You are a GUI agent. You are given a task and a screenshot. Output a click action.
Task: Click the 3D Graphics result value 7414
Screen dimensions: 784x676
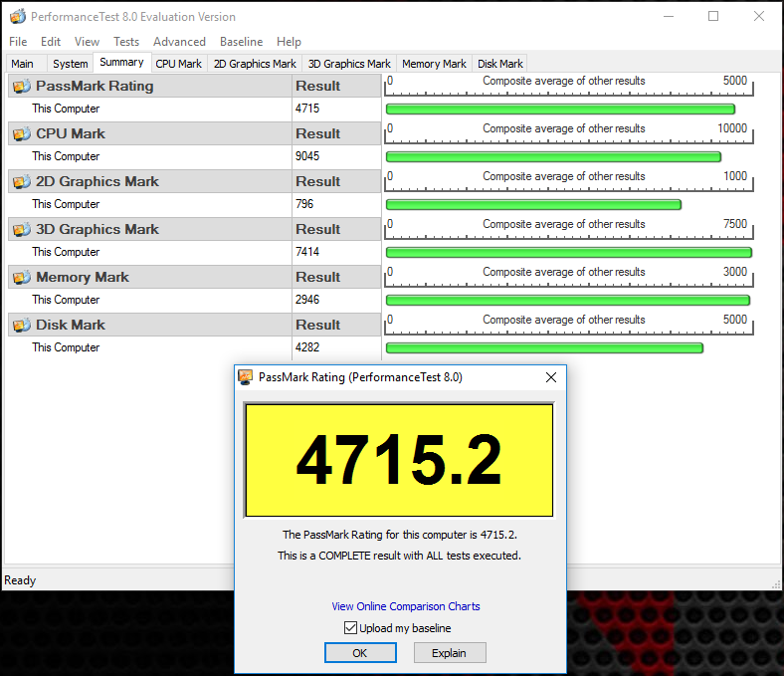[307, 252]
